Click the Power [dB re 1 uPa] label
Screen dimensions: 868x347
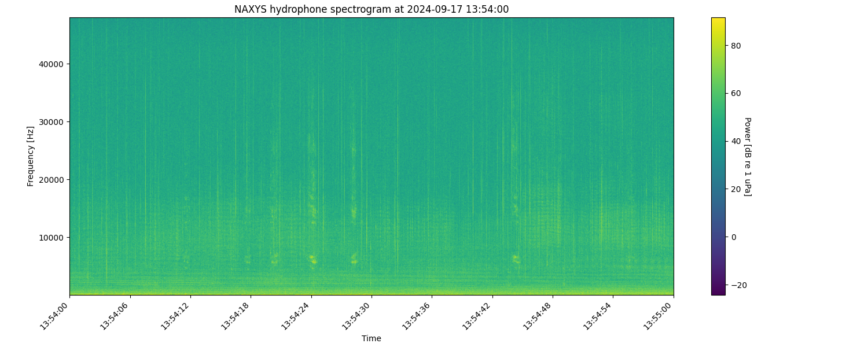747,156
